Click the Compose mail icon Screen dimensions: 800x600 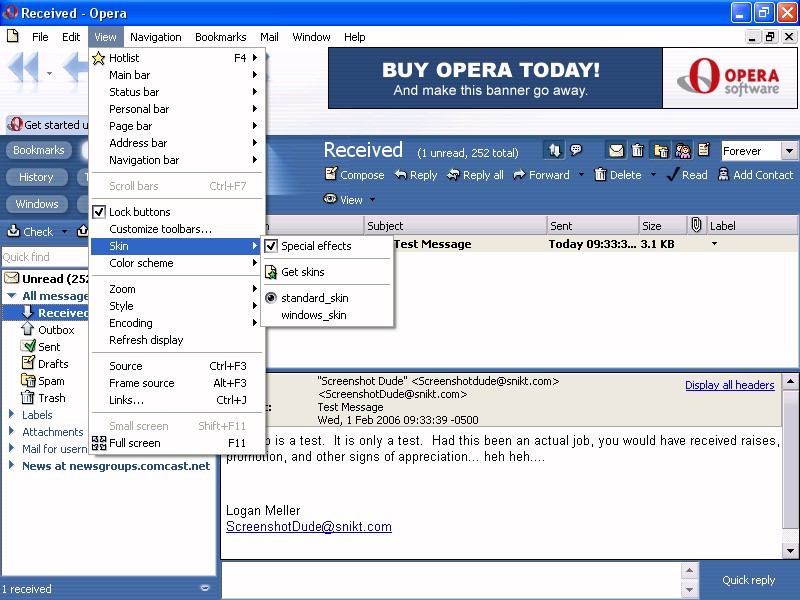[x=331, y=175]
